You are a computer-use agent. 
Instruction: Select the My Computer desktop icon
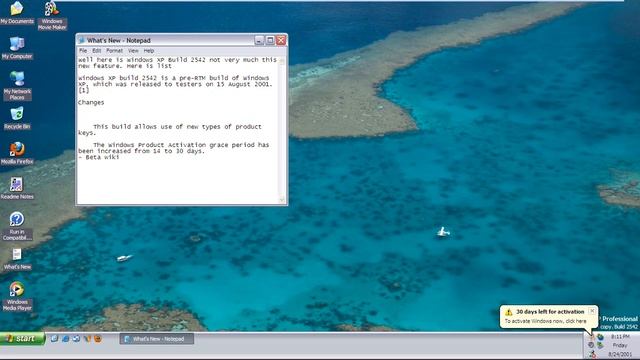[17, 48]
